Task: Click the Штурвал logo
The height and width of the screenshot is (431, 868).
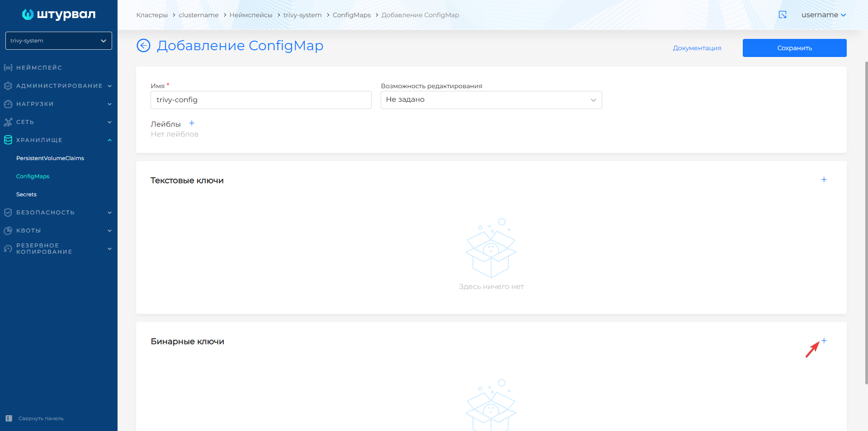Action: tap(58, 14)
